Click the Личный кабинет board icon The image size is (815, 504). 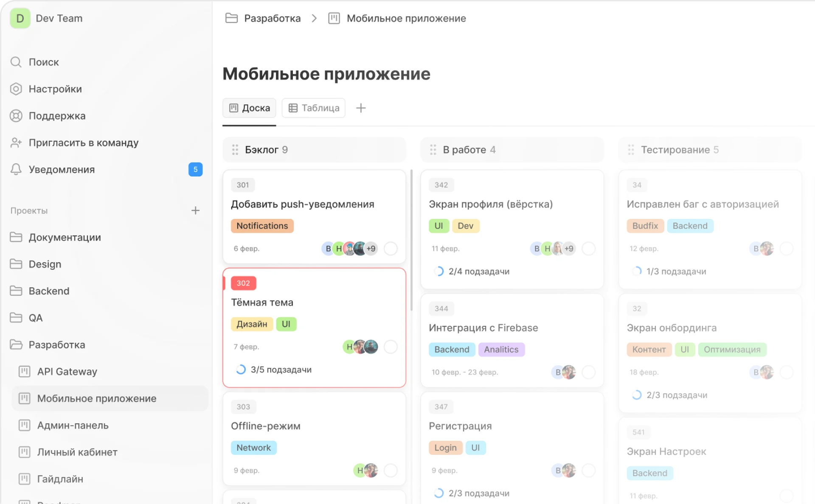[25, 452]
